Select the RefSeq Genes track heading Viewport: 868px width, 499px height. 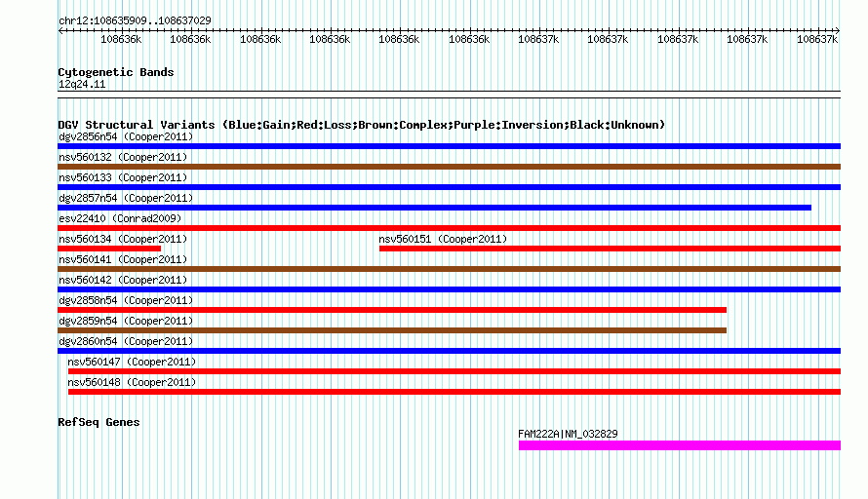coord(99,422)
